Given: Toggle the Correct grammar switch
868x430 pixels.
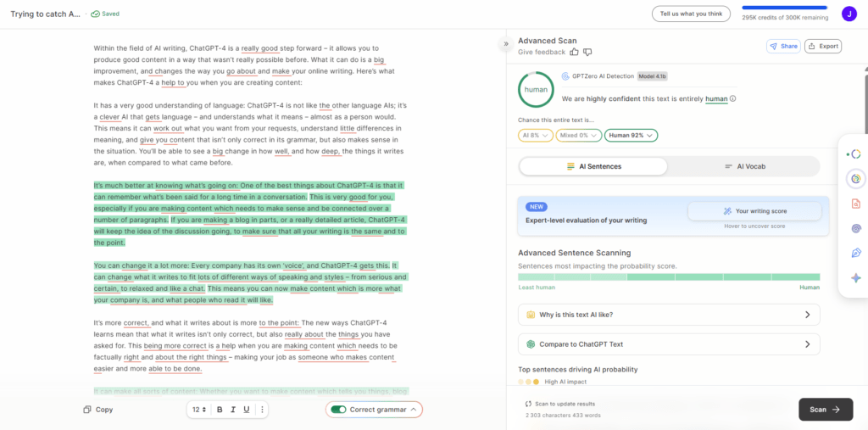Looking at the screenshot, I should [x=339, y=410].
